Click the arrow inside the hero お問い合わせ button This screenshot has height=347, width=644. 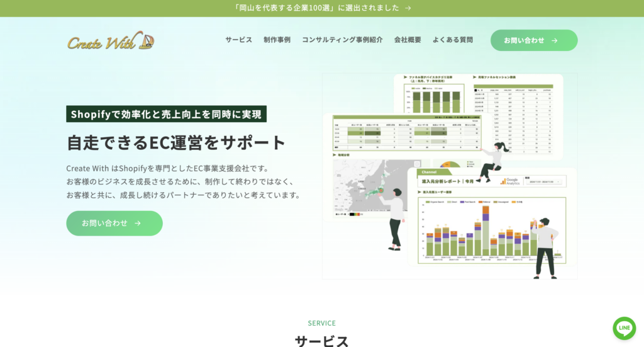(138, 223)
